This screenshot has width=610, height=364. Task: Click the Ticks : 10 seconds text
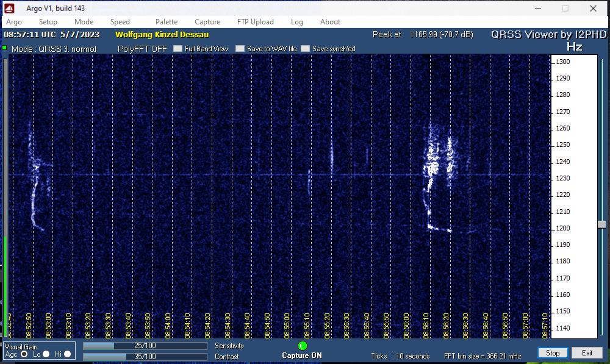point(400,356)
